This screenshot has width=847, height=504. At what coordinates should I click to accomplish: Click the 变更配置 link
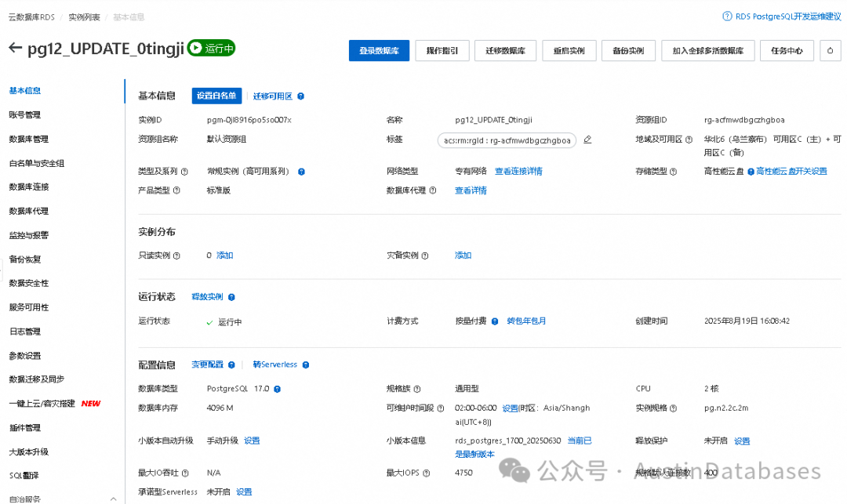[207, 364]
